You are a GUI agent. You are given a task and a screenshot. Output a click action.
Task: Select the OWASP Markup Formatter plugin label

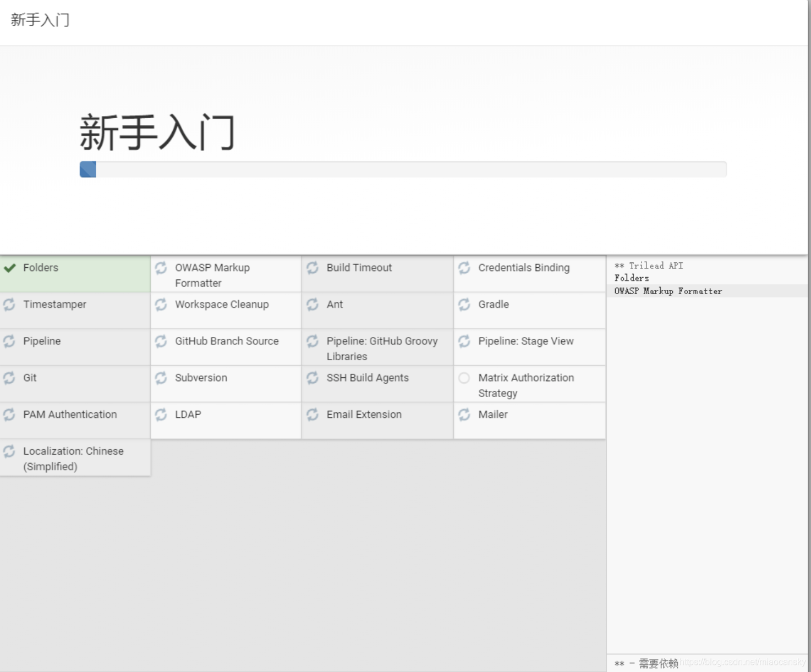pyautogui.click(x=212, y=276)
